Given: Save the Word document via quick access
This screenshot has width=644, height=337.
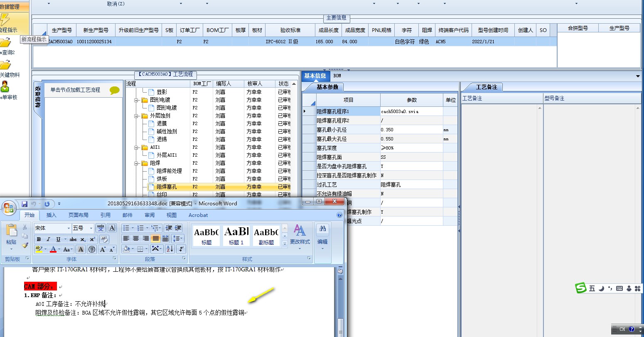Looking at the screenshot, I should (25, 204).
